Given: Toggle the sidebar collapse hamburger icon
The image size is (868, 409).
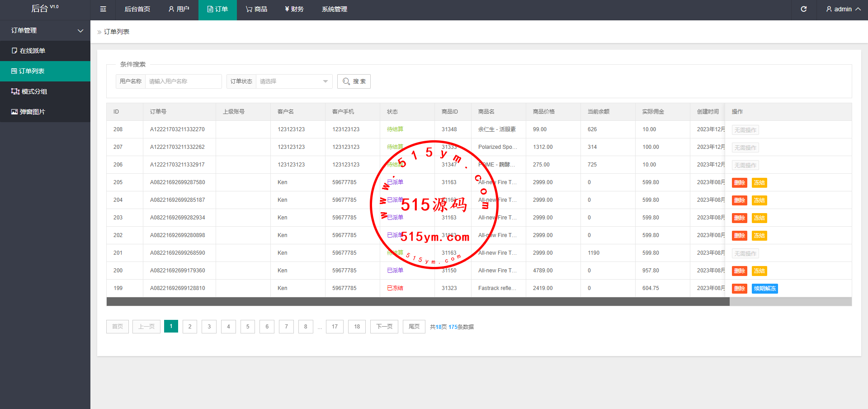Looking at the screenshot, I should click(x=103, y=9).
